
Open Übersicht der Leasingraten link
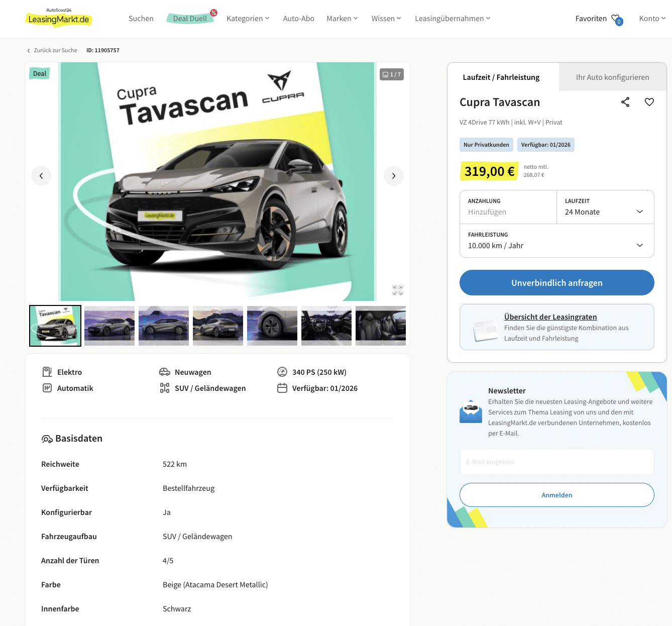click(x=550, y=317)
